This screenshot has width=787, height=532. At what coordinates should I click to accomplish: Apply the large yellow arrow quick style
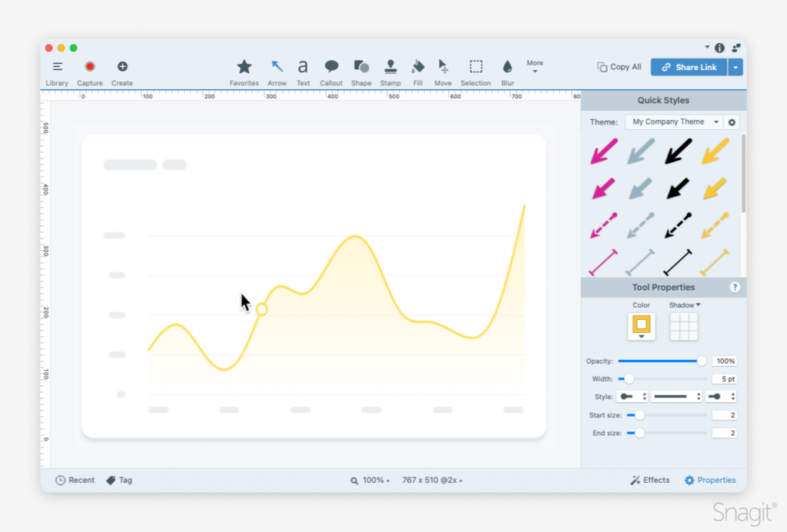pyautogui.click(x=716, y=151)
